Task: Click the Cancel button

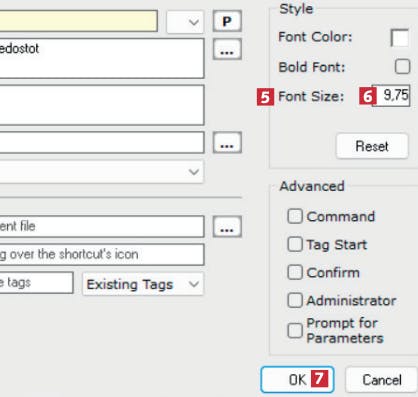Action: (x=382, y=380)
